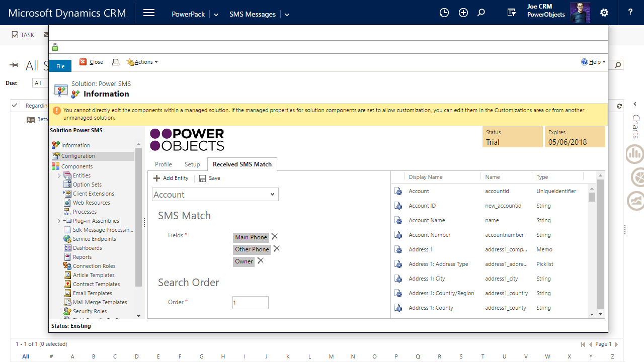The width and height of the screenshot is (644, 362).
Task: Toggle the select-all checkmark in grid header
Action: point(15,105)
